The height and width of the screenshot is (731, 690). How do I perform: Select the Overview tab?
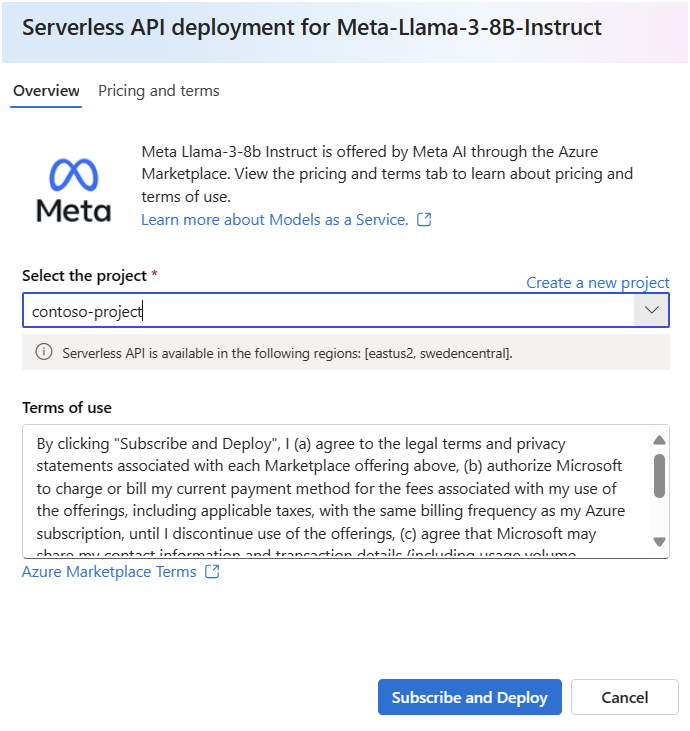pyautogui.click(x=46, y=90)
